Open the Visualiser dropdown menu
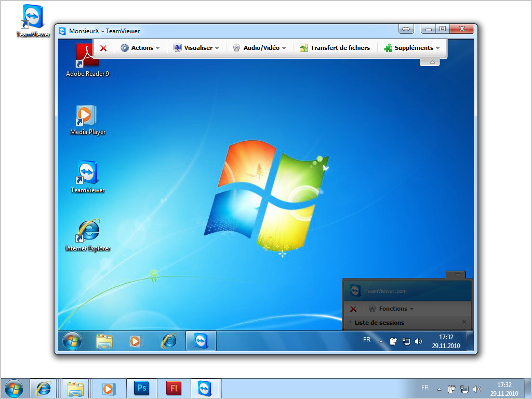This screenshot has width=532, height=399. [x=196, y=48]
